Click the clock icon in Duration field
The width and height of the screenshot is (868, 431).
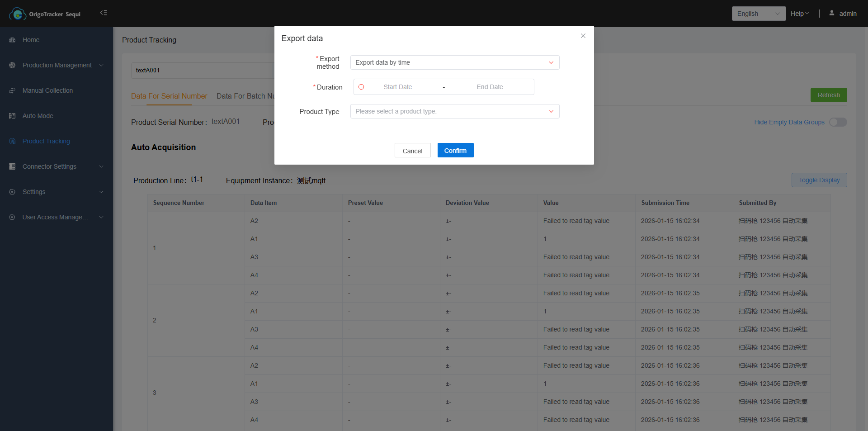point(361,87)
